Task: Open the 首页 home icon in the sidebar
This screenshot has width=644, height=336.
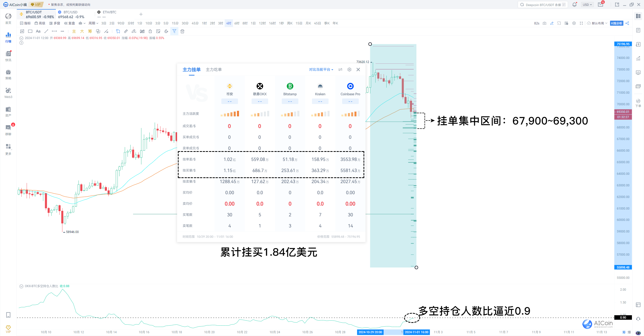Action: 8,18
